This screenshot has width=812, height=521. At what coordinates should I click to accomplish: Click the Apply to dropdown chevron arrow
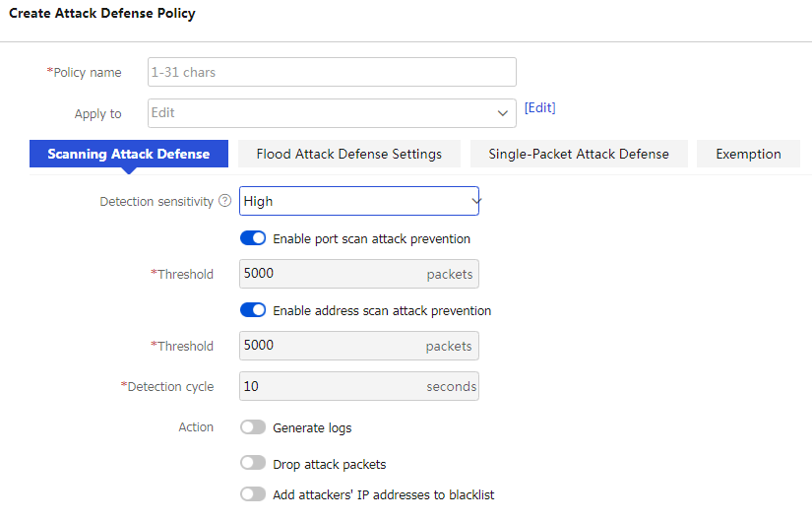click(x=502, y=113)
